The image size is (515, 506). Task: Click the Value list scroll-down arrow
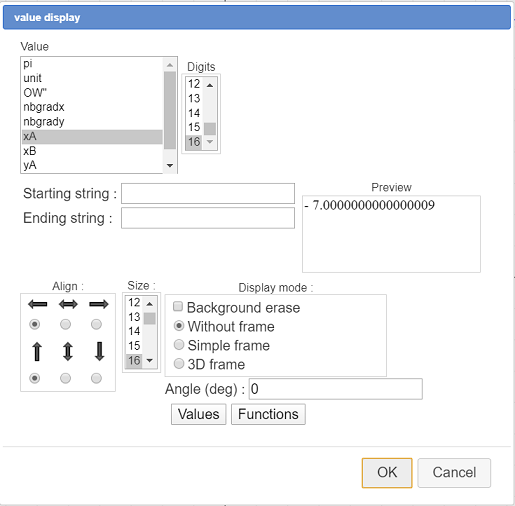click(x=170, y=165)
